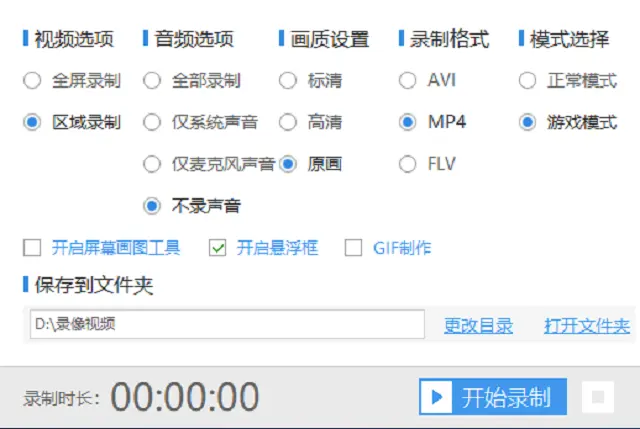This screenshot has height=429, width=640.
Task: Click the save folder path field
Action: click(227, 324)
